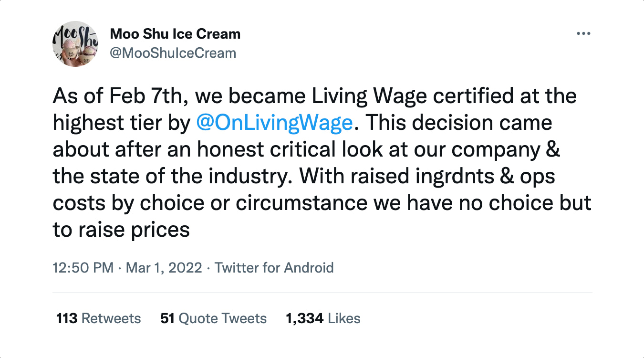644x358 pixels.
Task: Click the number 1,334 likes count
Action: 304,318
